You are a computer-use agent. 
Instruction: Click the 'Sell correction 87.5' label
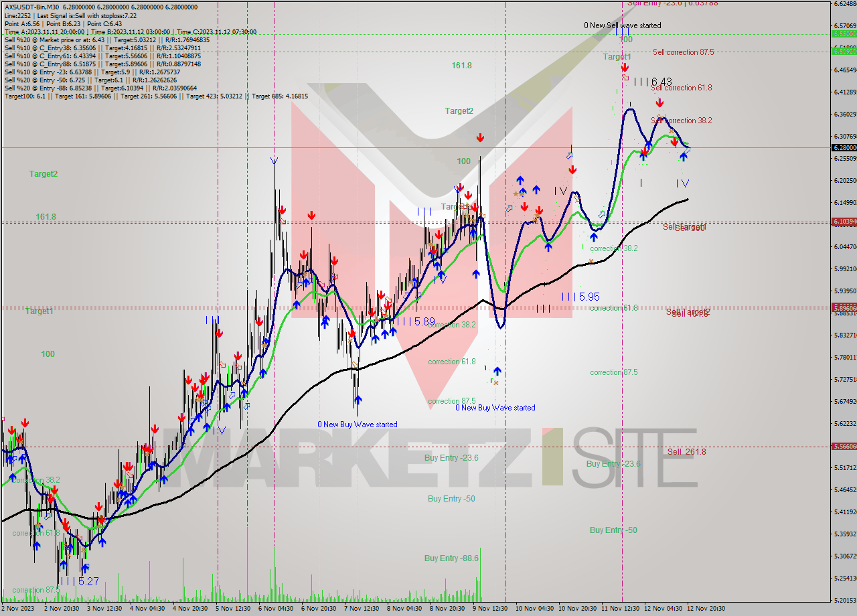[683, 52]
